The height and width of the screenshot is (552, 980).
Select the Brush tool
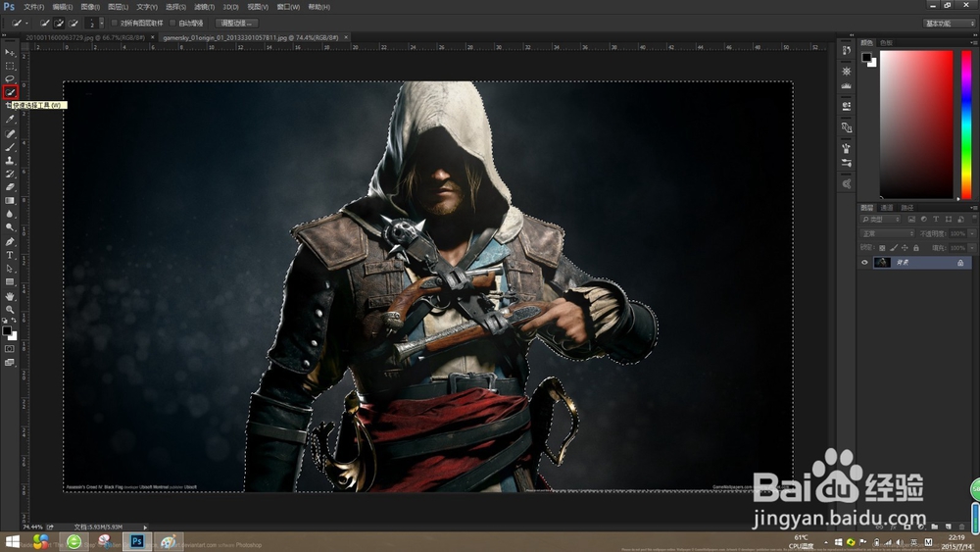point(10,147)
